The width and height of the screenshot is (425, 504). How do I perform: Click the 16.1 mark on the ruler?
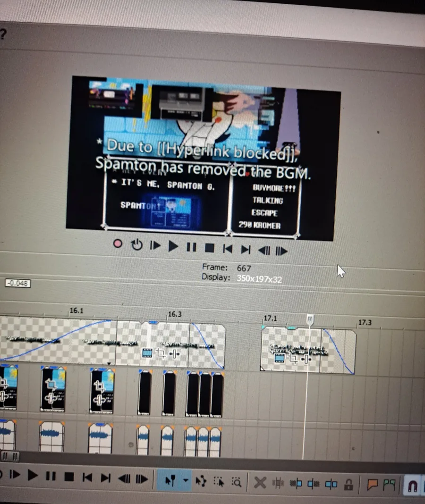pos(76,311)
